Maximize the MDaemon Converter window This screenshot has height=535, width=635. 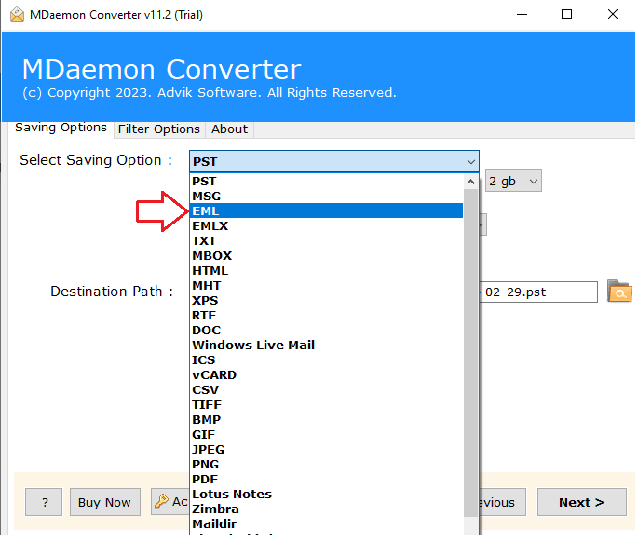[x=567, y=15]
